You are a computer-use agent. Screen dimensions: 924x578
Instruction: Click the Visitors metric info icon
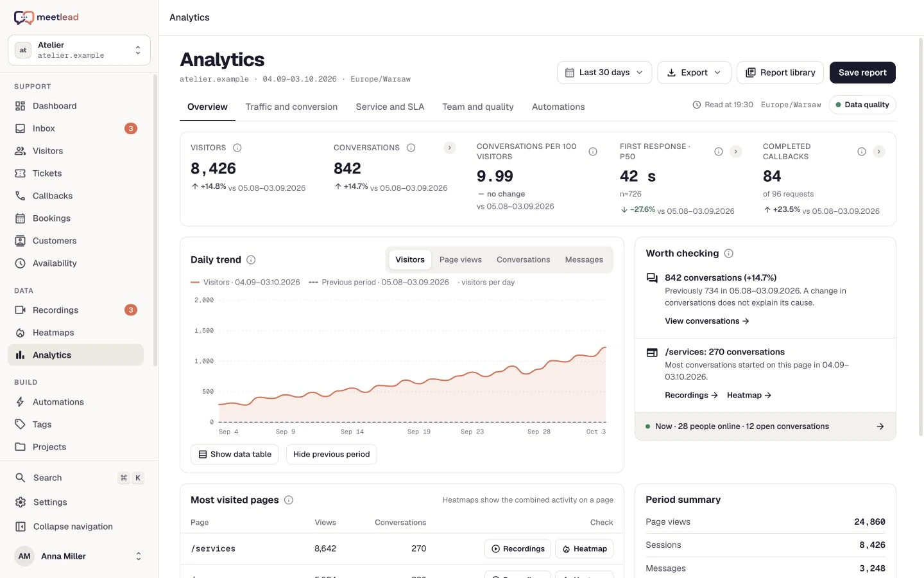pos(237,148)
